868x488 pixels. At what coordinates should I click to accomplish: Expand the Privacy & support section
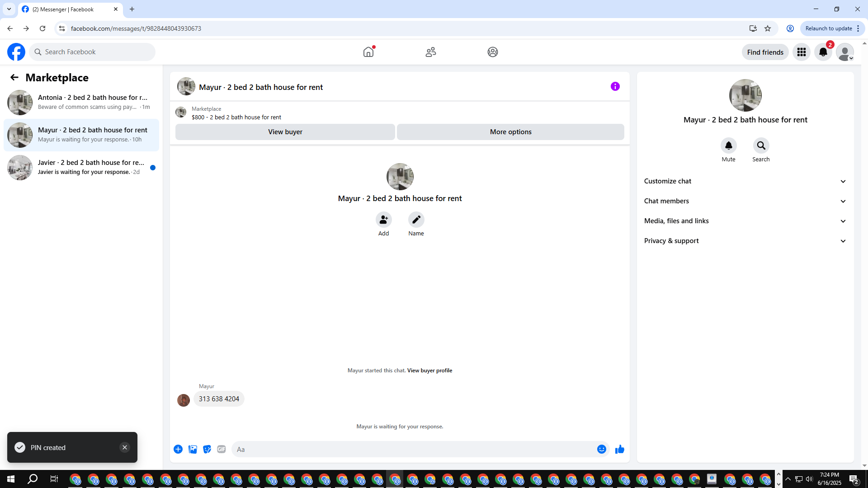745,241
